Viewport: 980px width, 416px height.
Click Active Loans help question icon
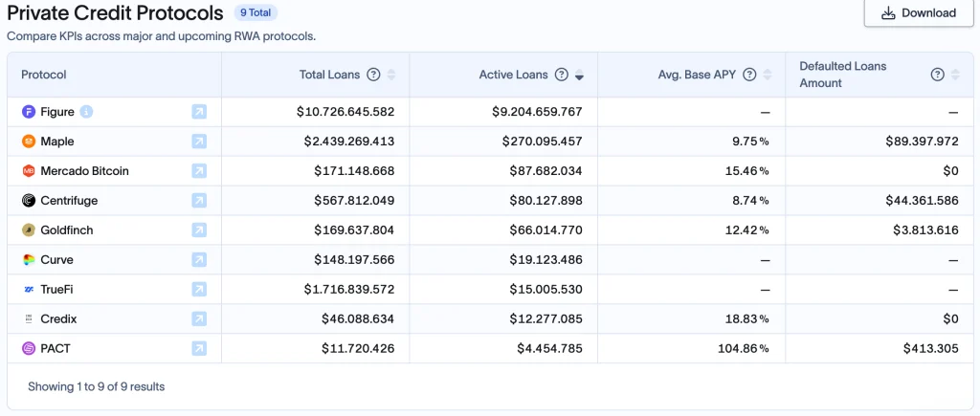coord(562,75)
